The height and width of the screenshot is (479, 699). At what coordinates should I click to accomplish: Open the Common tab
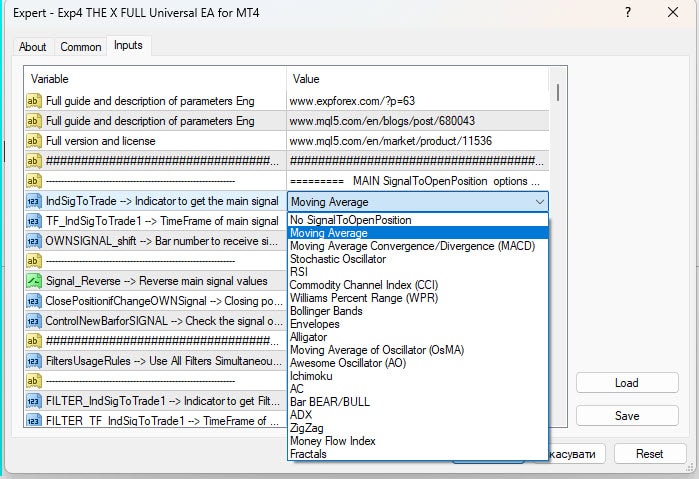[81, 47]
